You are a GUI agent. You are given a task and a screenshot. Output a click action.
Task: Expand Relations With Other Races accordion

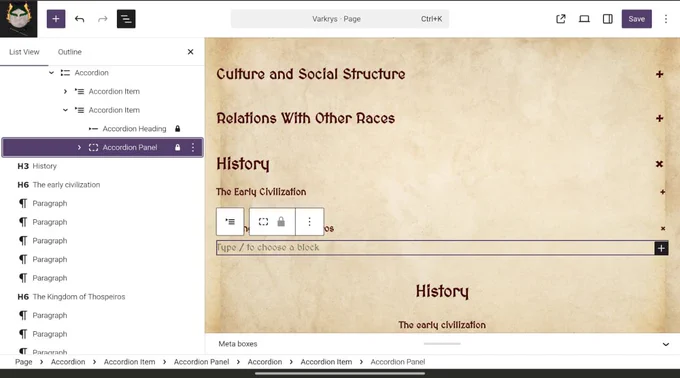tap(660, 118)
